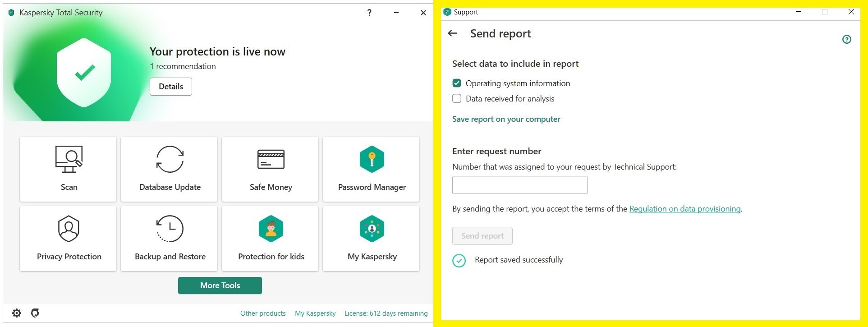The image size is (868, 327).
Task: Click the Details button
Action: tap(171, 87)
